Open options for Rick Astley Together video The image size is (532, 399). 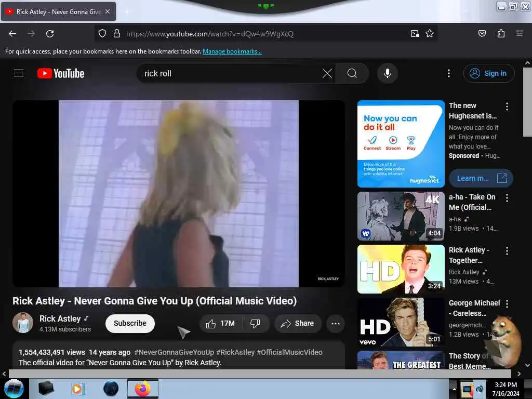pos(507,251)
